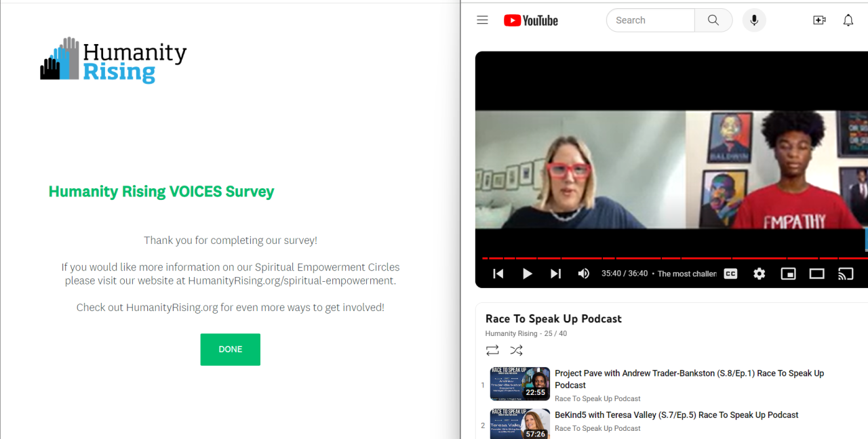Start voice search with microphone icon
Viewport: 868px width, 439px height.
coord(754,20)
